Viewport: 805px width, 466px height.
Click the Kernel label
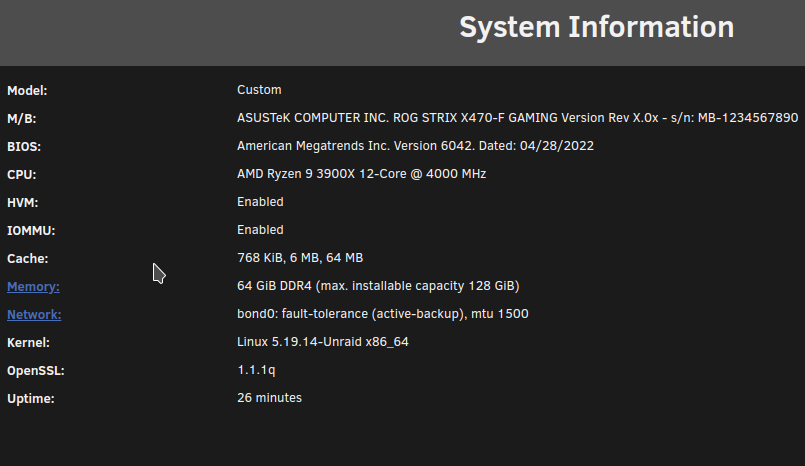pyautogui.click(x=28, y=343)
